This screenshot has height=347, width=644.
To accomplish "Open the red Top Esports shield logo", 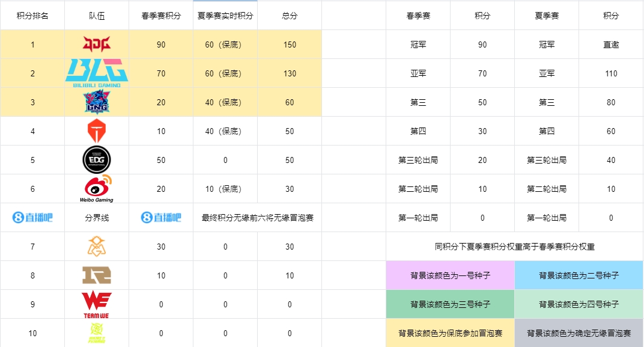I will point(96,131).
